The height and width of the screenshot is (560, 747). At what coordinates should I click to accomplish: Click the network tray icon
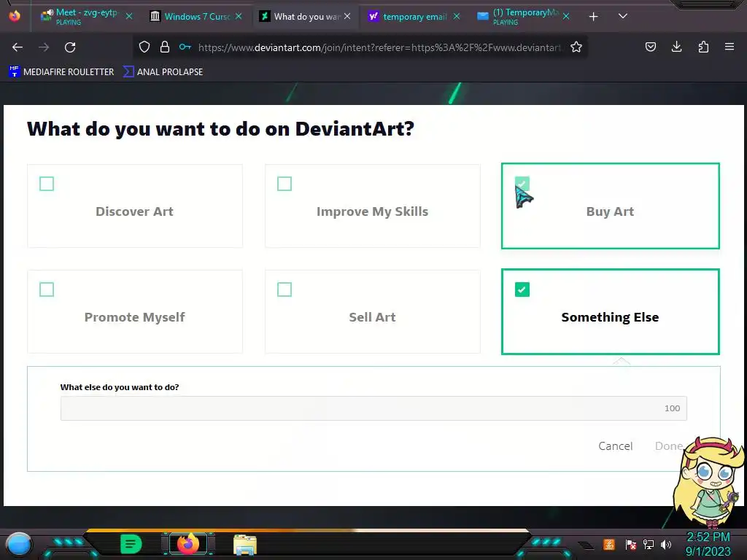click(x=649, y=544)
